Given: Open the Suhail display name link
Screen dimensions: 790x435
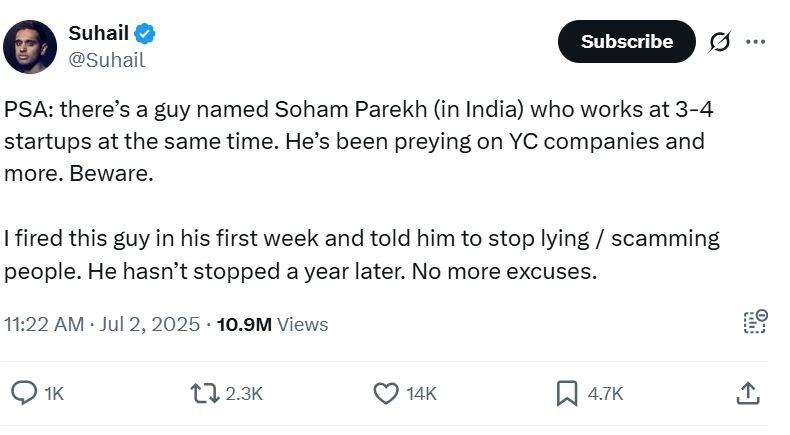Looking at the screenshot, I should [x=98, y=33].
